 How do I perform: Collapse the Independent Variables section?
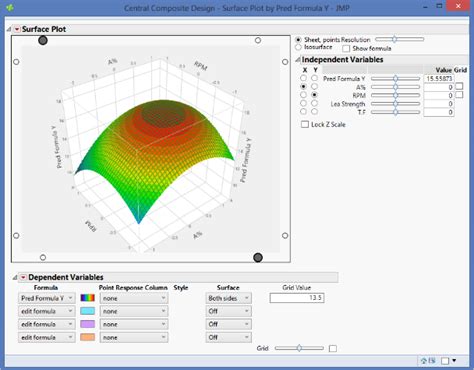[x=298, y=60]
